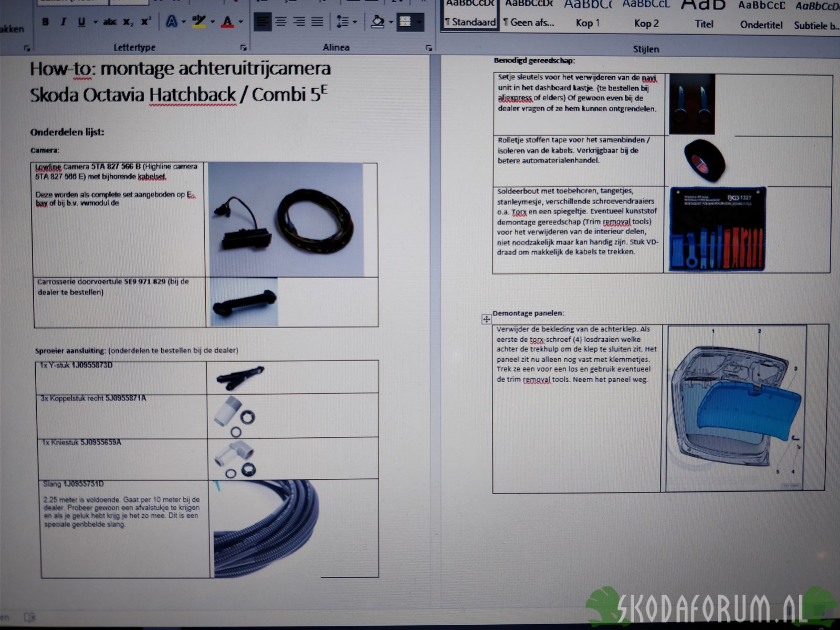This screenshot has width=840, height=630.
Task: Click the line spacing icon
Action: point(342,22)
